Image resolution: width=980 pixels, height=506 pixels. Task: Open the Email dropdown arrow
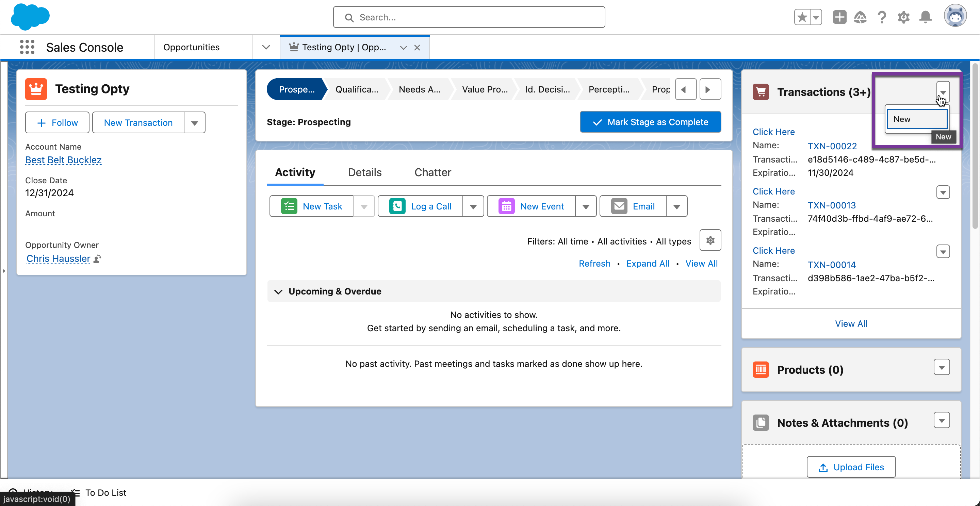click(x=677, y=206)
